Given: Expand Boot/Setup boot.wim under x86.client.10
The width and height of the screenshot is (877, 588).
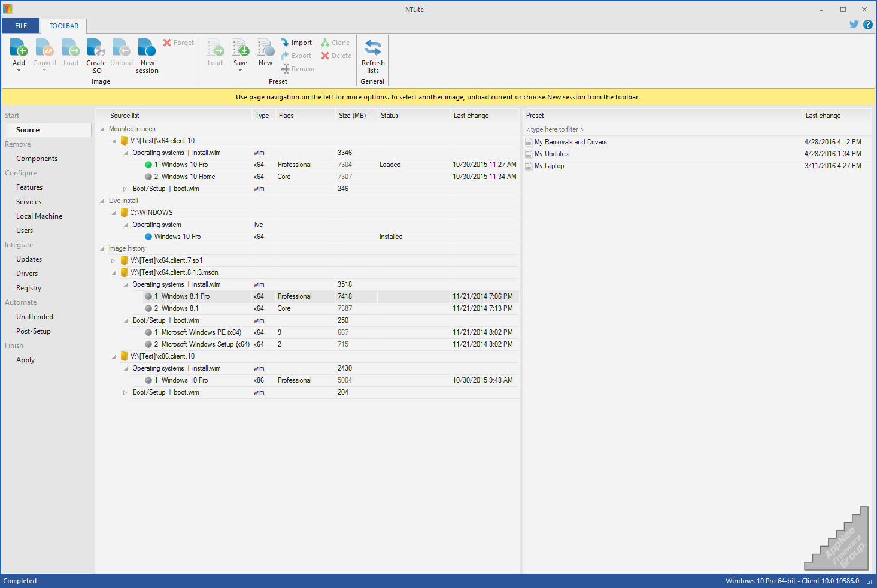Looking at the screenshot, I should 125,392.
